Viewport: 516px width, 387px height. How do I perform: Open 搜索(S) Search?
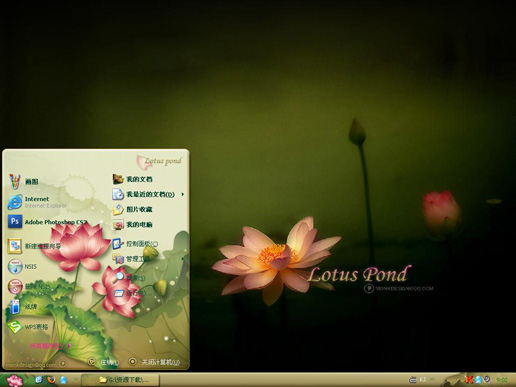pyautogui.click(x=129, y=277)
